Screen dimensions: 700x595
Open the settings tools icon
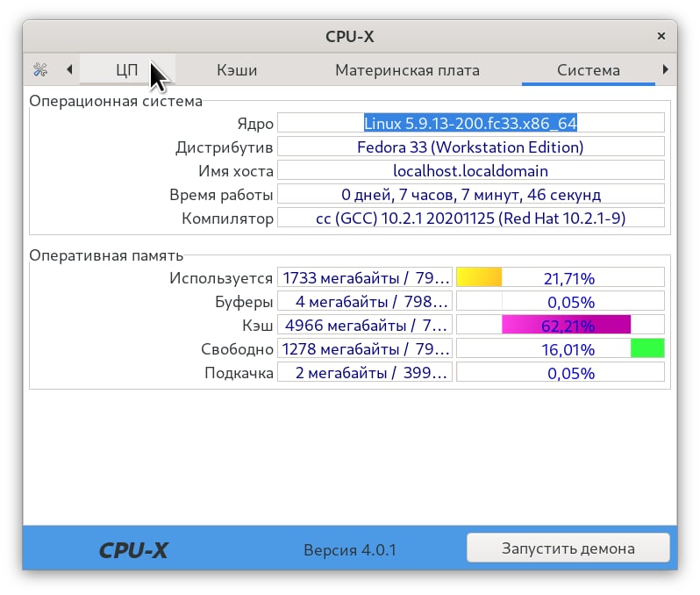(x=40, y=69)
